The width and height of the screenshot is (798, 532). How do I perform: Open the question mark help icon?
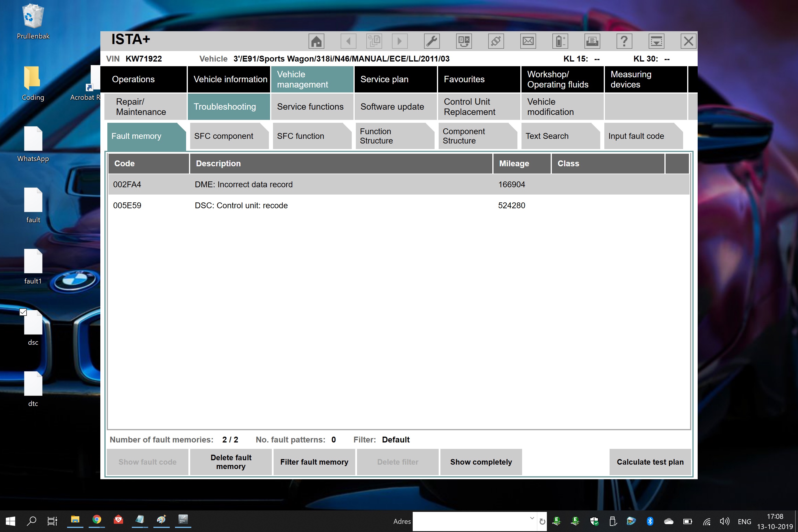click(x=624, y=41)
